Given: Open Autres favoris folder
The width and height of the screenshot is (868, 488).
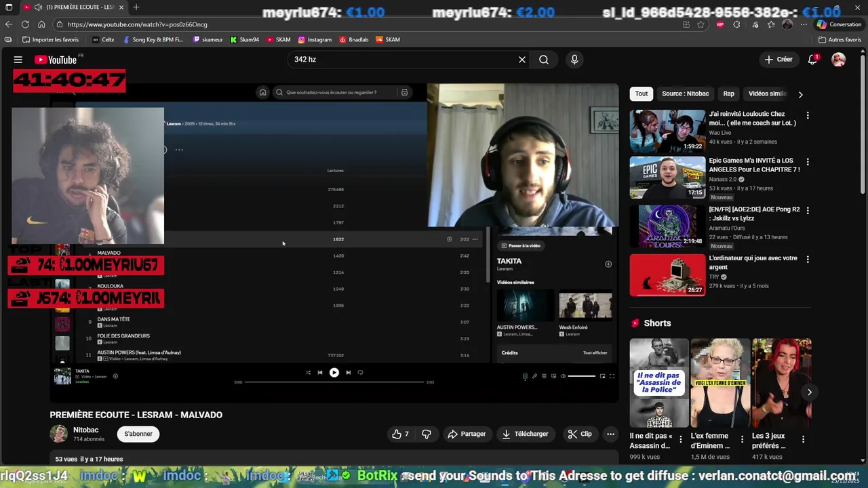Looking at the screenshot, I should pos(840,40).
